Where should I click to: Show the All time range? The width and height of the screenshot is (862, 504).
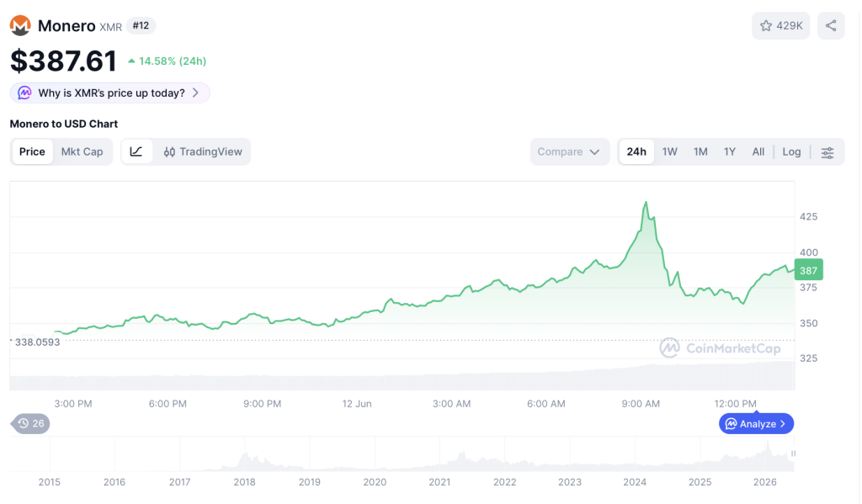pos(758,151)
